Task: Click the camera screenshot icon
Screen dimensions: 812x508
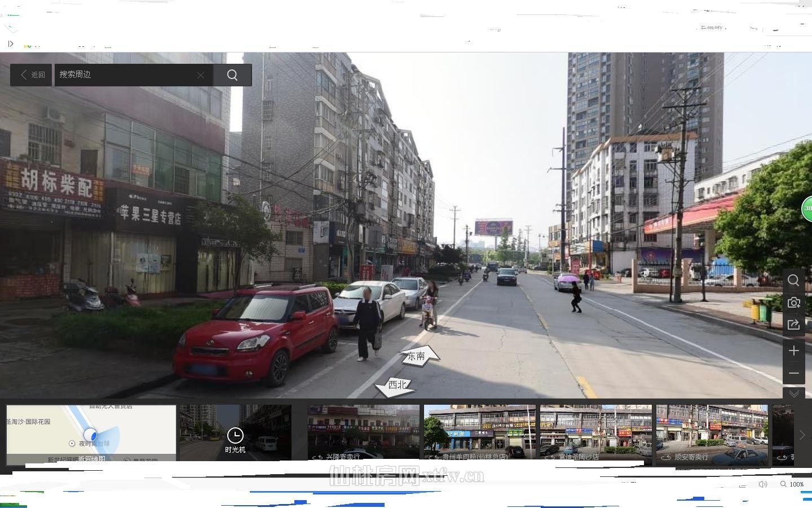Action: coord(793,303)
